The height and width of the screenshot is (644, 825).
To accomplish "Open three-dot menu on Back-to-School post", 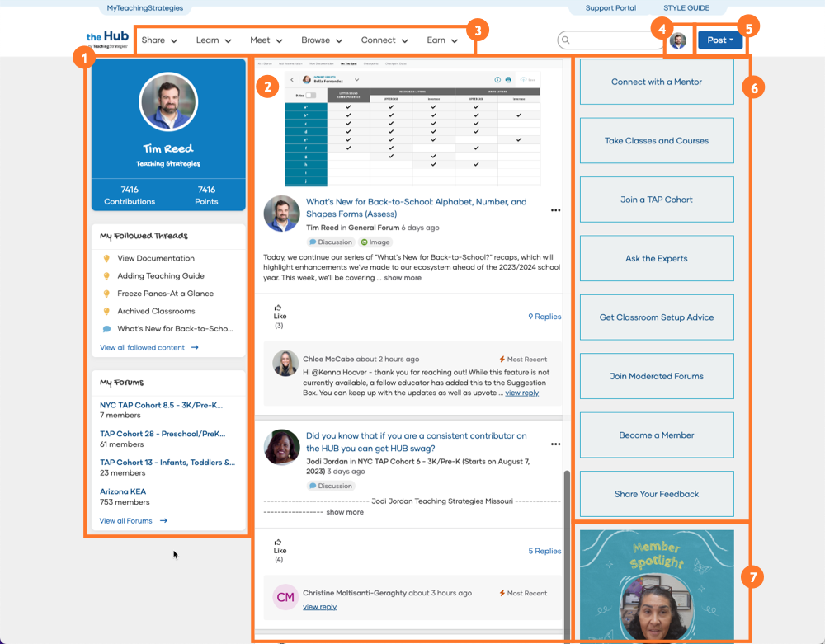I will click(555, 210).
